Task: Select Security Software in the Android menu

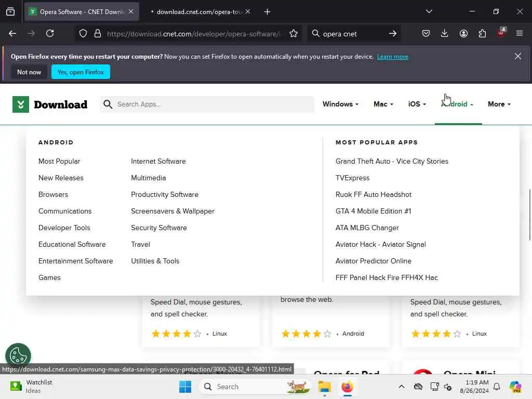Action: click(x=159, y=228)
